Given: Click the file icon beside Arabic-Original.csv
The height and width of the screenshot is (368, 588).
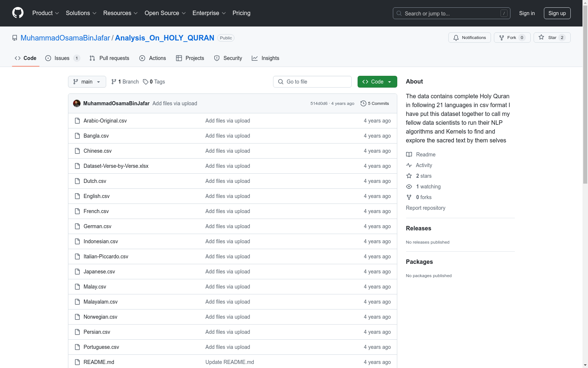Looking at the screenshot, I should pos(77,121).
